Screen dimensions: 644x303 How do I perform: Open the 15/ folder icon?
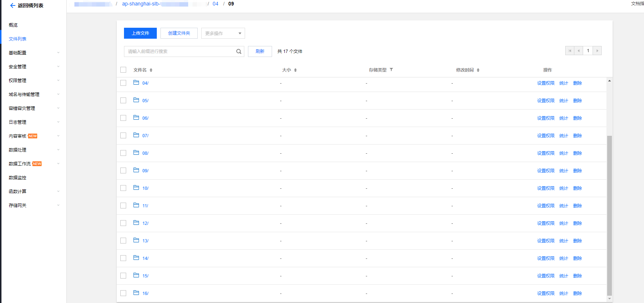click(136, 275)
